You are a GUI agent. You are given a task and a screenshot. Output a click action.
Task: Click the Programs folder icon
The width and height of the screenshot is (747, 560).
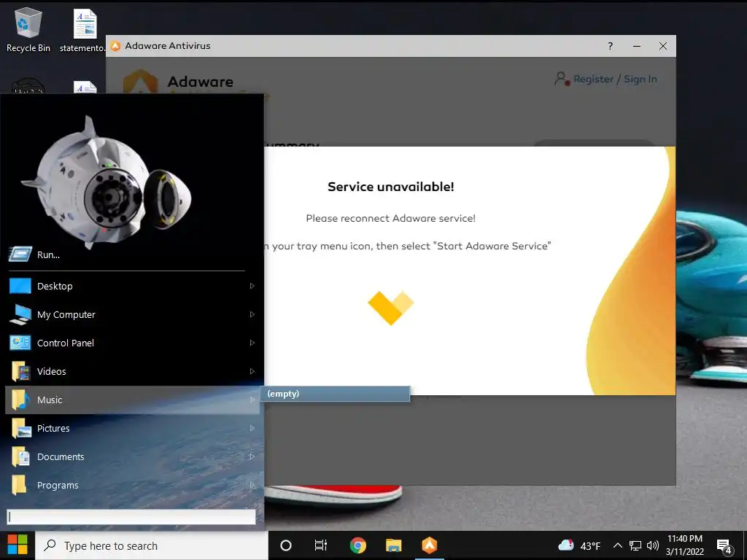pyautogui.click(x=19, y=485)
